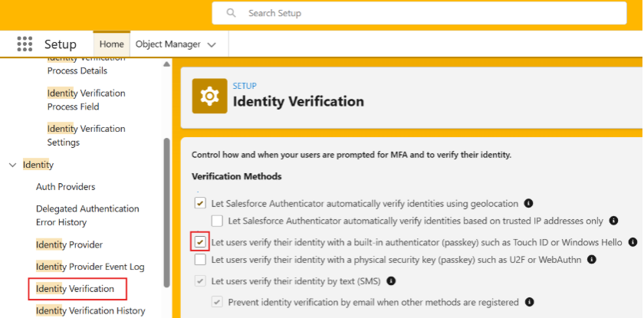Screen dimensions: 644x318
Task: Show info for physical security key option
Action: 591,259
